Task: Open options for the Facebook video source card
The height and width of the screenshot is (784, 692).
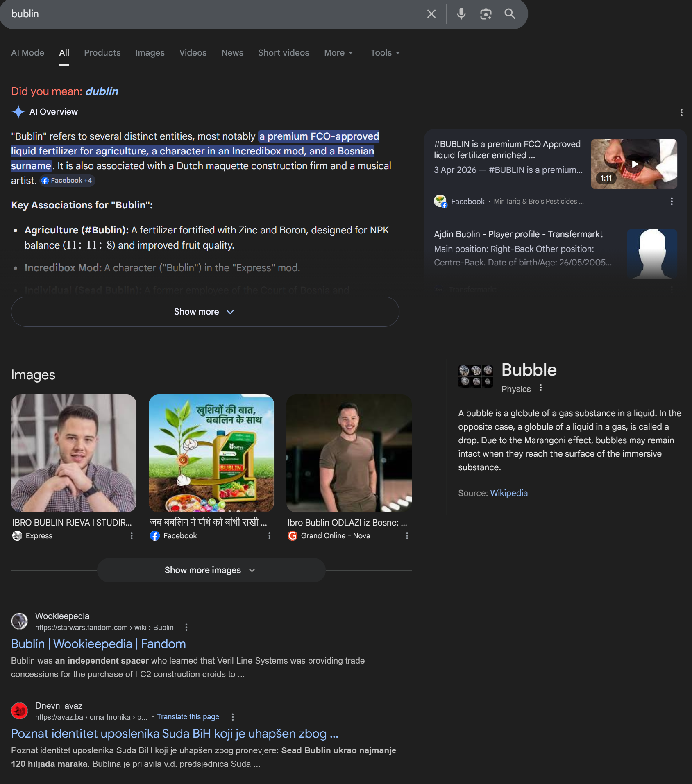Action: click(672, 202)
